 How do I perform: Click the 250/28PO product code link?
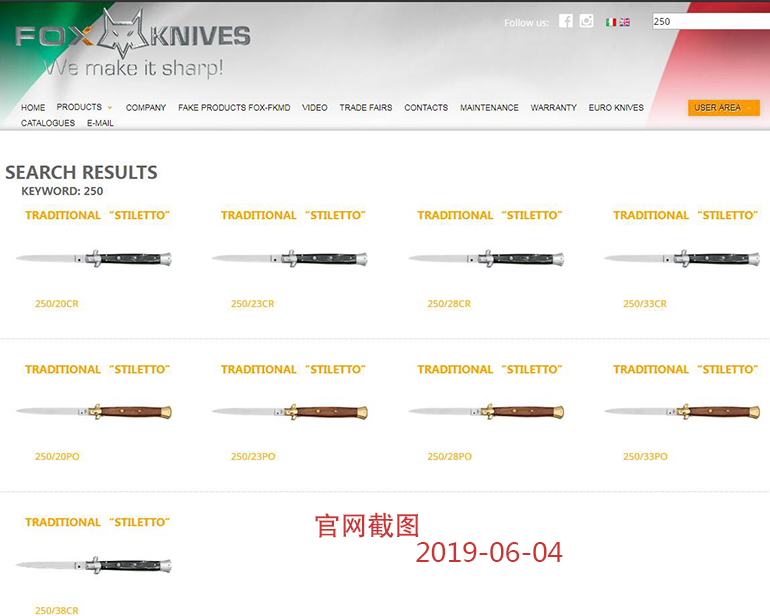tap(449, 456)
